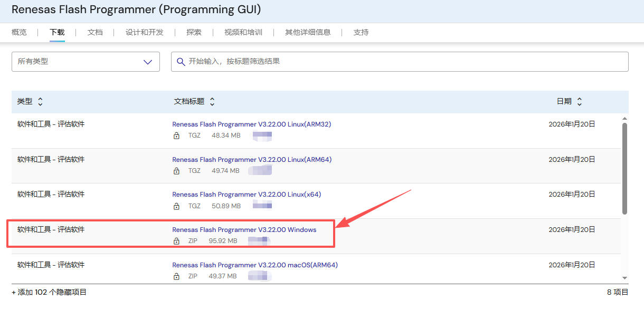
Task: Click the table vertical scrollbar thumb
Action: coord(625,169)
